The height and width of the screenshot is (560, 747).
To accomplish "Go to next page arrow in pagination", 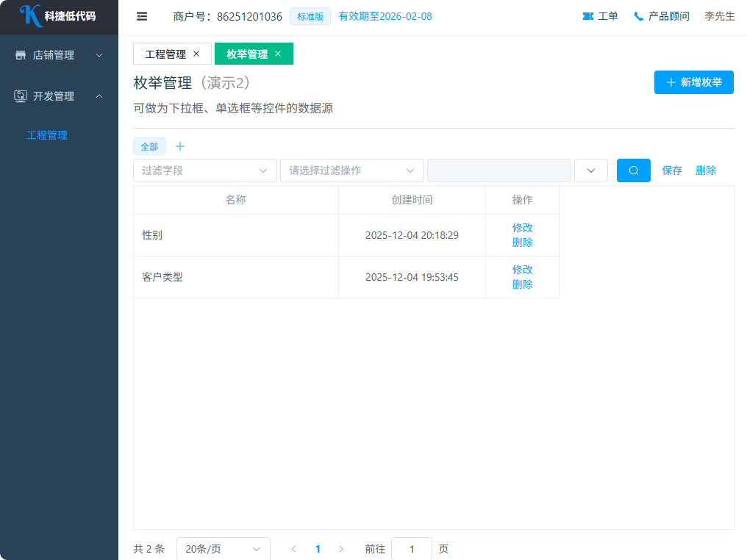I will [341, 549].
